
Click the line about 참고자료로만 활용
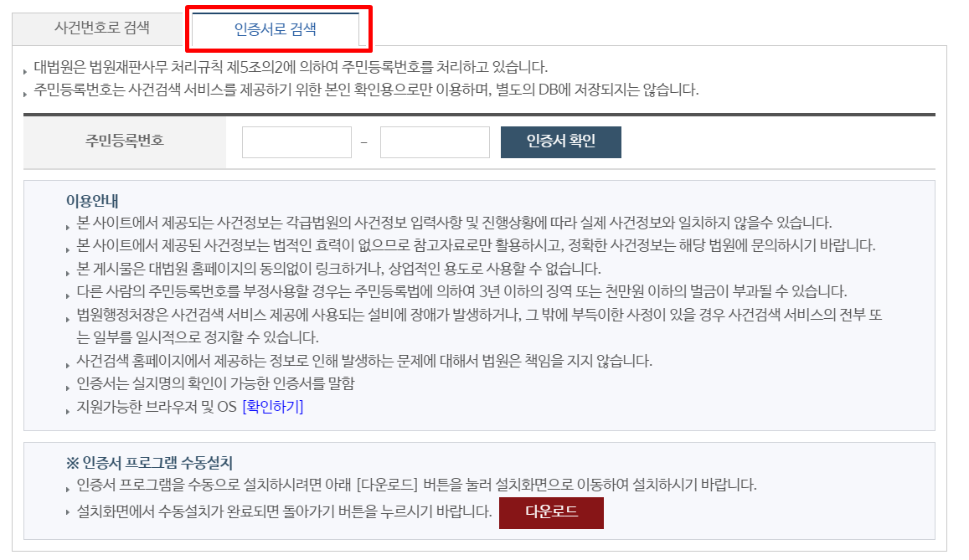[x=476, y=246]
